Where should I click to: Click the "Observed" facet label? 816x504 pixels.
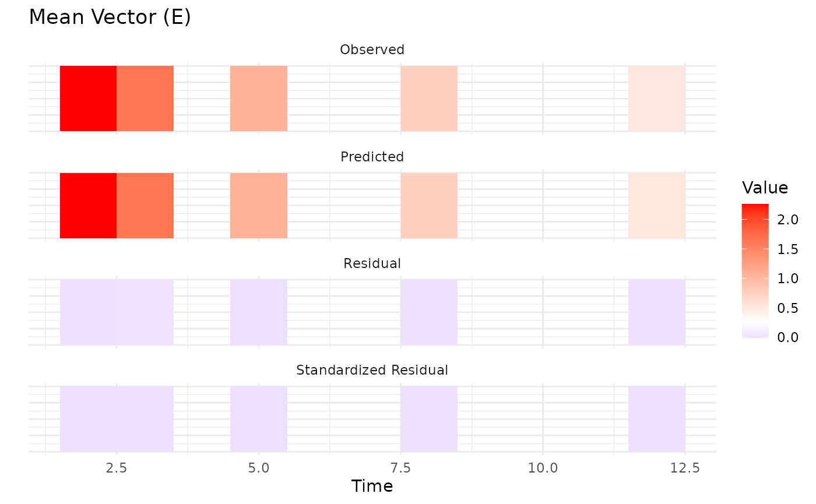click(372, 50)
